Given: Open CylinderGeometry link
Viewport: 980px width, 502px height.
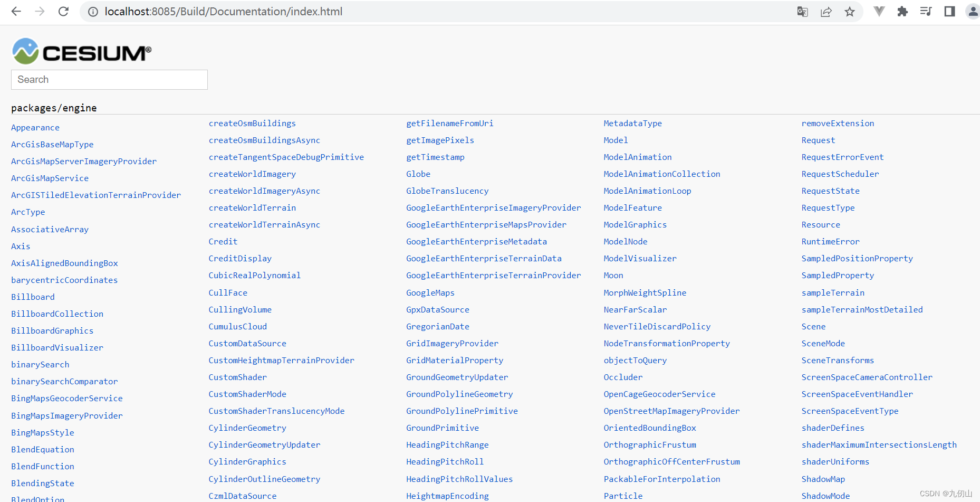Looking at the screenshot, I should [x=247, y=428].
